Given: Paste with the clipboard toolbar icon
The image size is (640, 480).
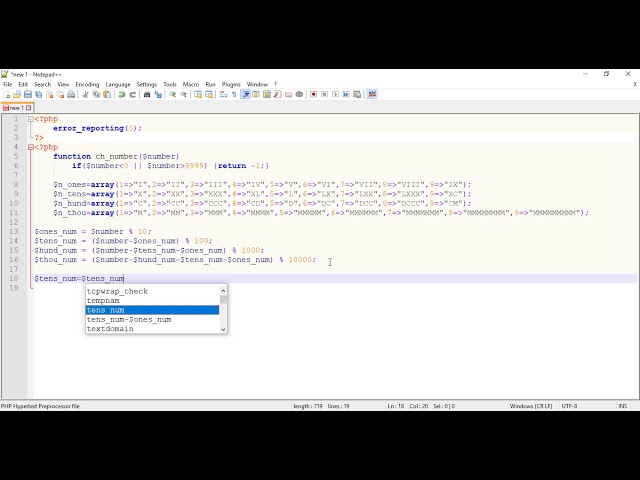Looking at the screenshot, I should coord(107,94).
